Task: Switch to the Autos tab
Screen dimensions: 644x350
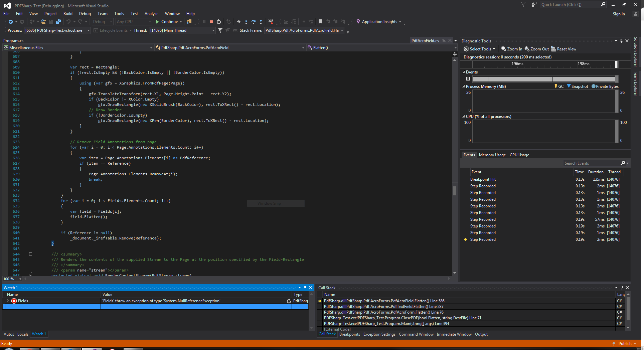Action: pos(9,334)
